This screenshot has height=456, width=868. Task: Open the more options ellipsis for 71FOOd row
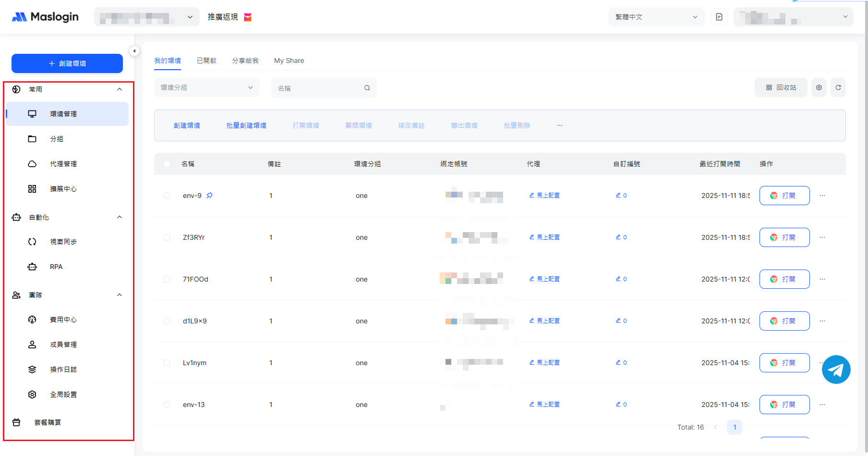tap(822, 279)
